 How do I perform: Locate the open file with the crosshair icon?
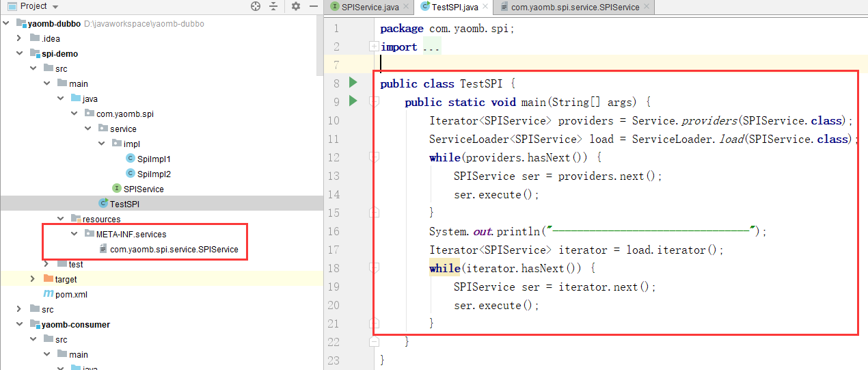(x=256, y=6)
